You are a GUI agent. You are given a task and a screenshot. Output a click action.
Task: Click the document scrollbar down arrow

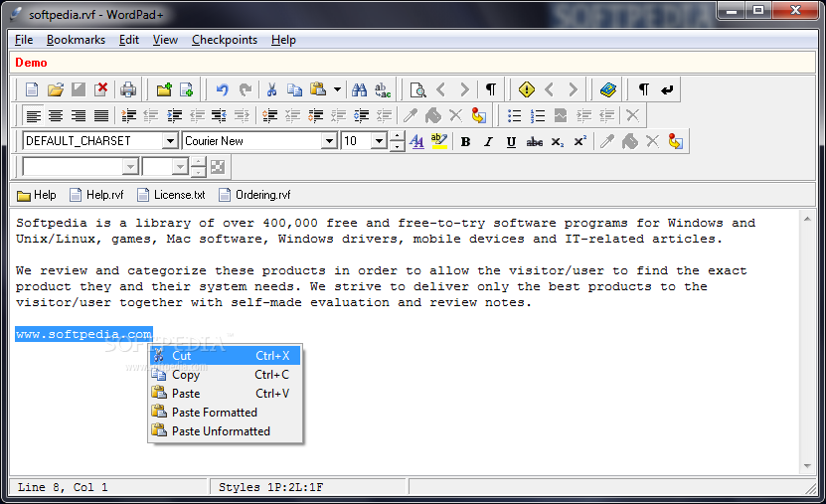pos(807,466)
